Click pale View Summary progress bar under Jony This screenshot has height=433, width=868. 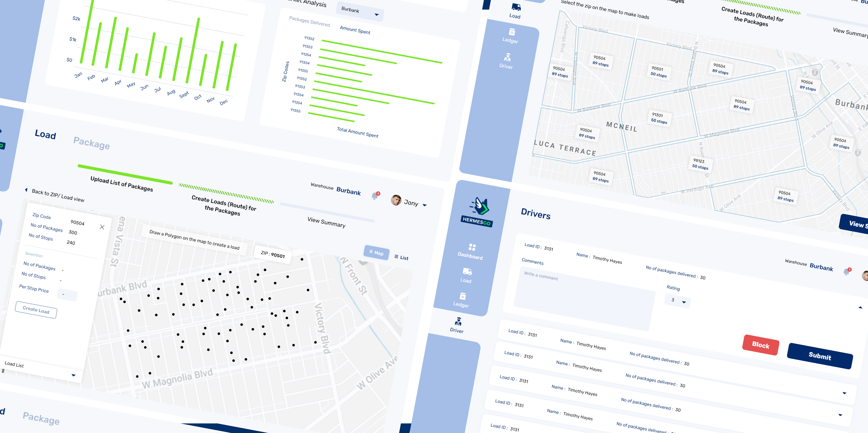(x=327, y=212)
